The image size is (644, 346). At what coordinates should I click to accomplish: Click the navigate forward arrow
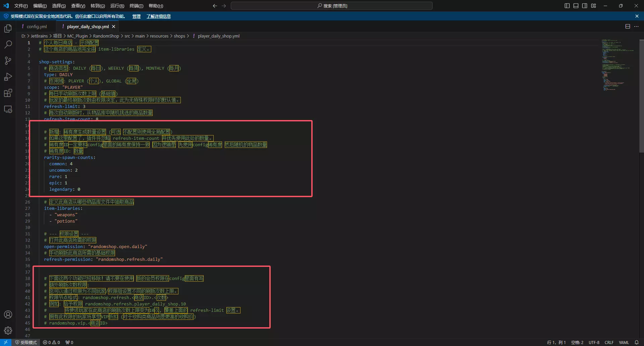click(224, 6)
